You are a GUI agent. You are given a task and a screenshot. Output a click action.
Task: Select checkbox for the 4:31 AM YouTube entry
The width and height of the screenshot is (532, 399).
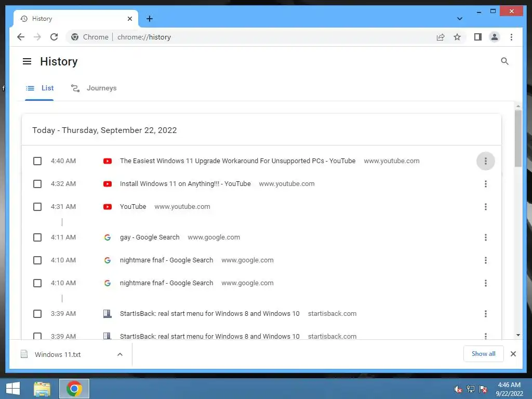pyautogui.click(x=37, y=207)
